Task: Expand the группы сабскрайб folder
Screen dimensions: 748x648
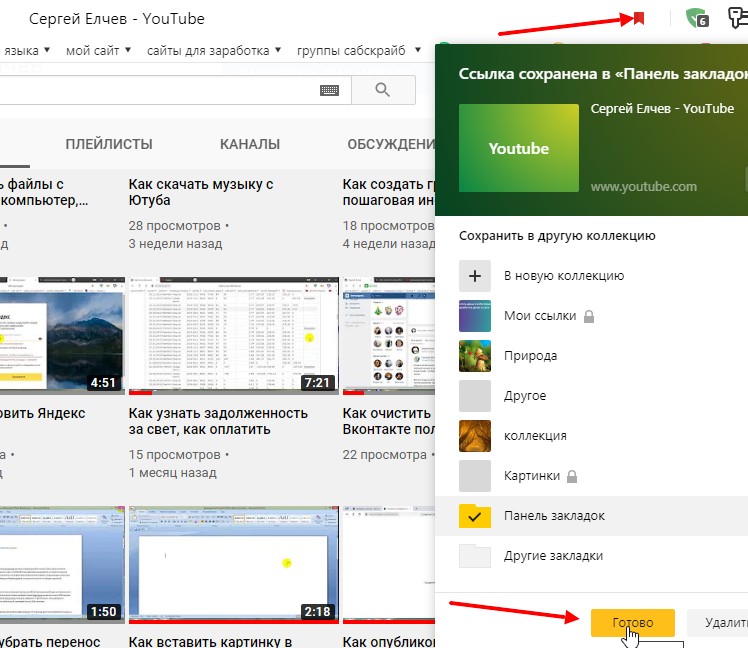Action: coord(359,51)
